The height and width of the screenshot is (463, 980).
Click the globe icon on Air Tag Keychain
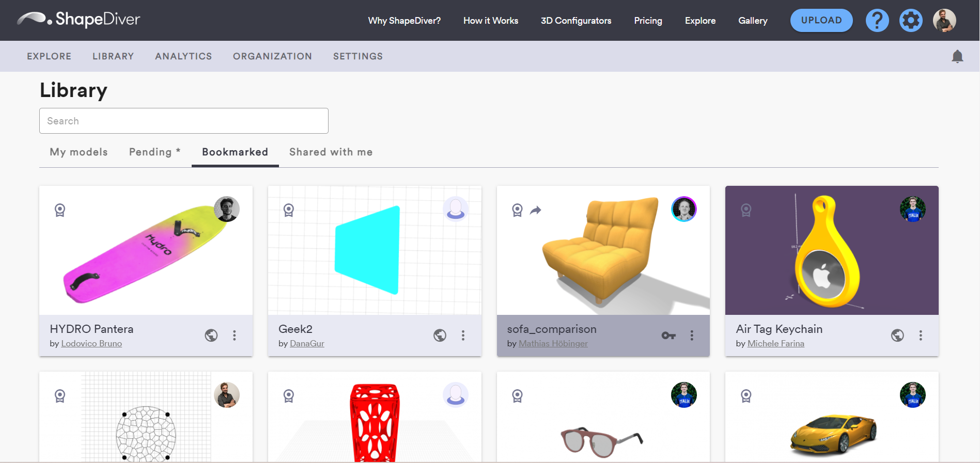(897, 336)
